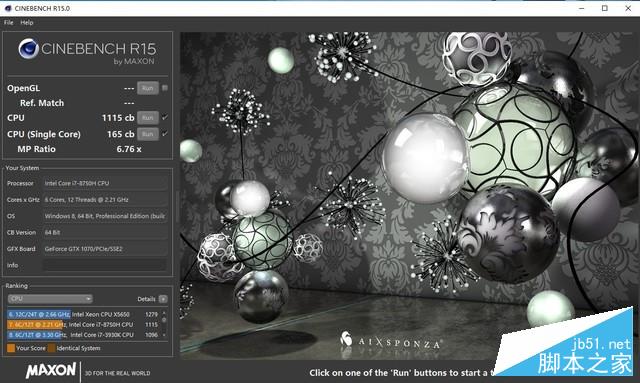Click the CB Version 64 Bit field
The width and height of the screenshot is (640, 383).
tap(105, 232)
